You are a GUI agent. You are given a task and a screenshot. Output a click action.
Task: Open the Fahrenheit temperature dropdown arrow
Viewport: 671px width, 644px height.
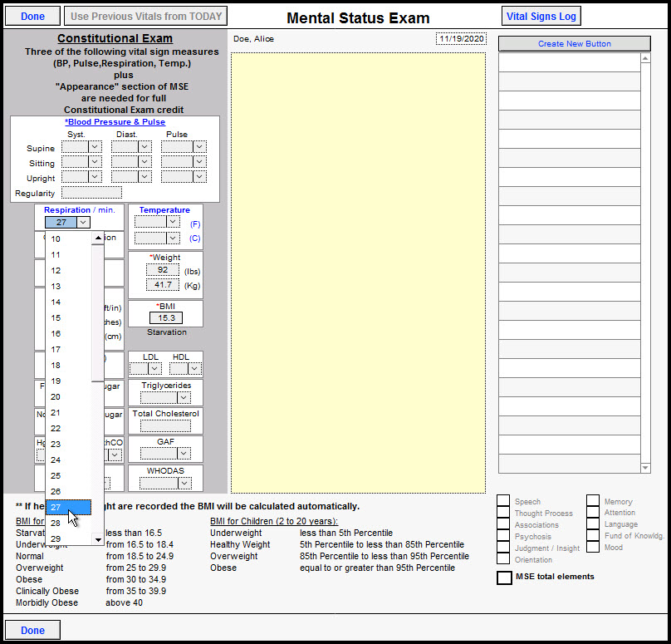[173, 222]
